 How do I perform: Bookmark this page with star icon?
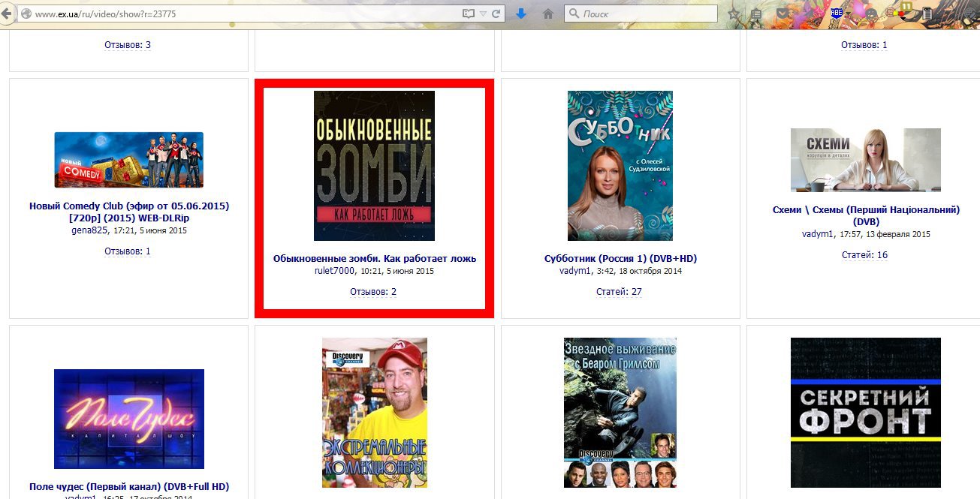click(x=733, y=14)
